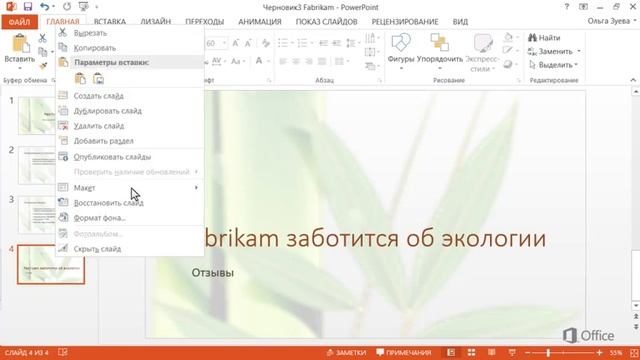Viewport: 640px width, 360px height.
Task: Click the Save icon in quick access toolbar
Action: (27, 7)
